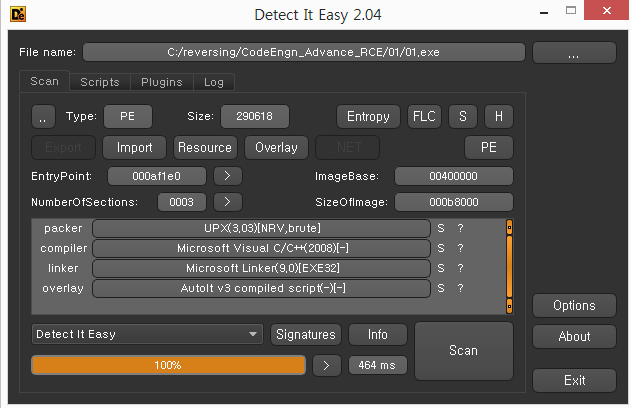631x408 pixels.
Task: Open the FLC tool
Action: pyautogui.click(x=424, y=117)
